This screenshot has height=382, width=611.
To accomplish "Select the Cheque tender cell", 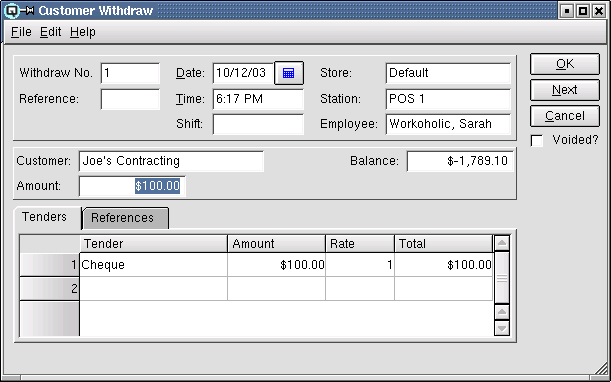I will [154, 265].
